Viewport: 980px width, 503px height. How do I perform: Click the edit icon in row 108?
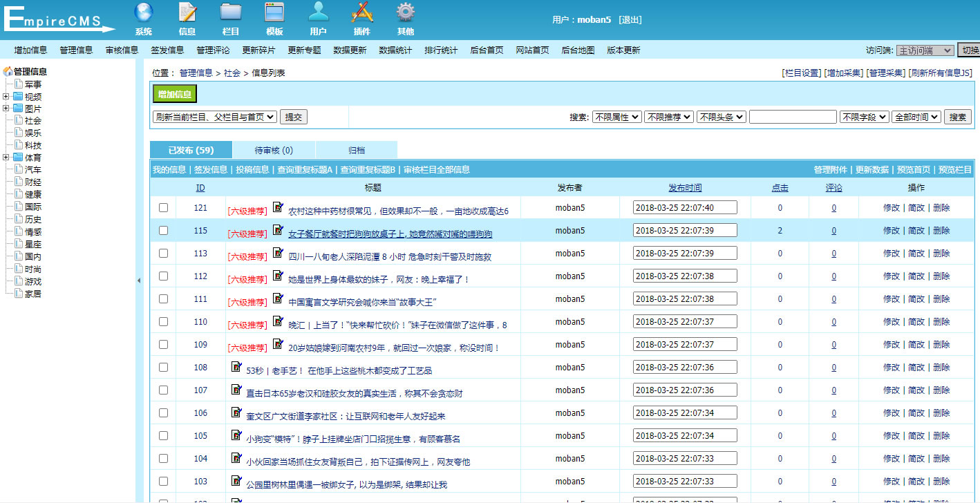236,366
